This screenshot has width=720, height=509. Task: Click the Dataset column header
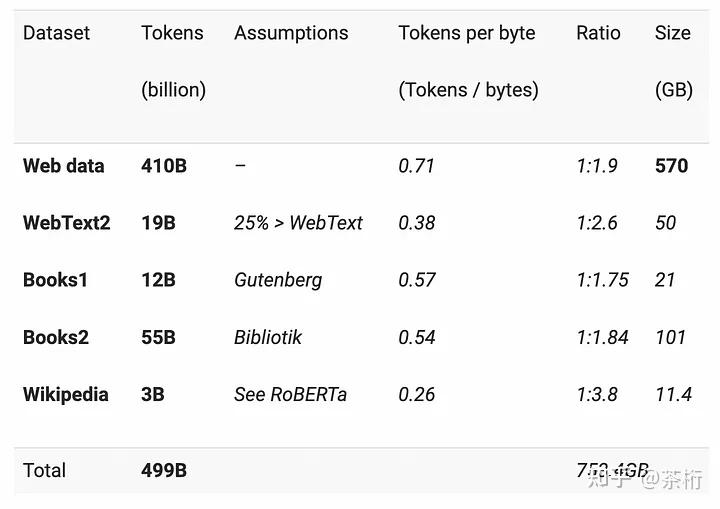(x=56, y=33)
